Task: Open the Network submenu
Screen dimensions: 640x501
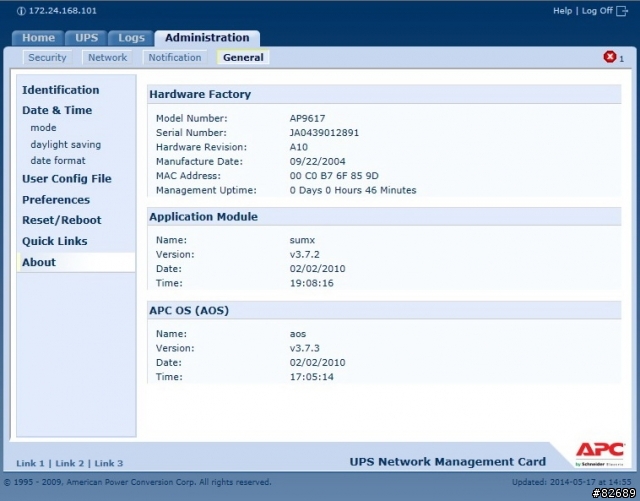Action: point(108,58)
